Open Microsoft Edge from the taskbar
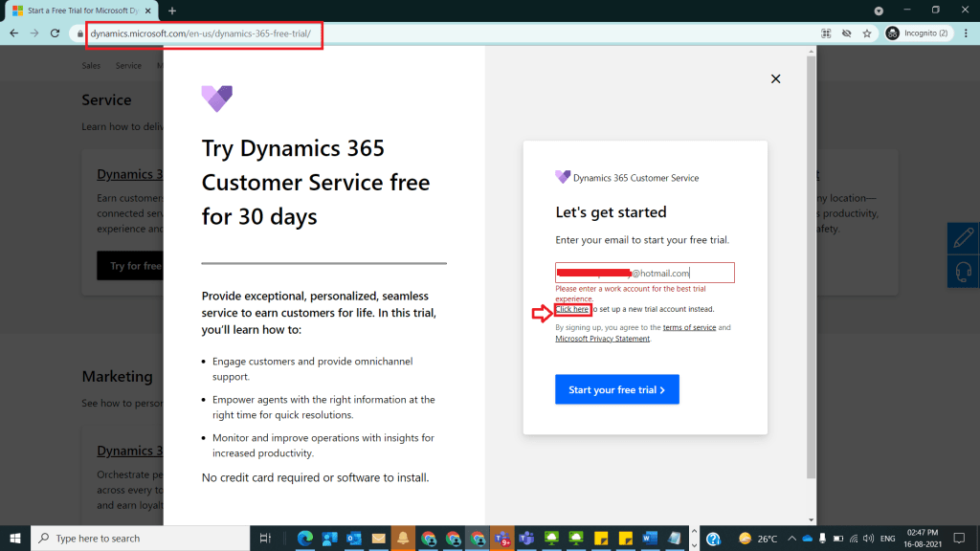Image resolution: width=980 pixels, height=551 pixels. point(305,538)
